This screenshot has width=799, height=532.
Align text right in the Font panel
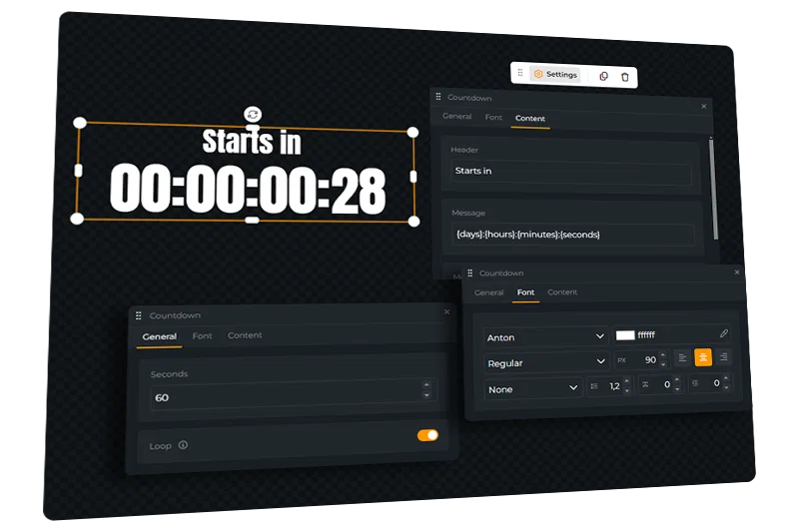(x=723, y=357)
